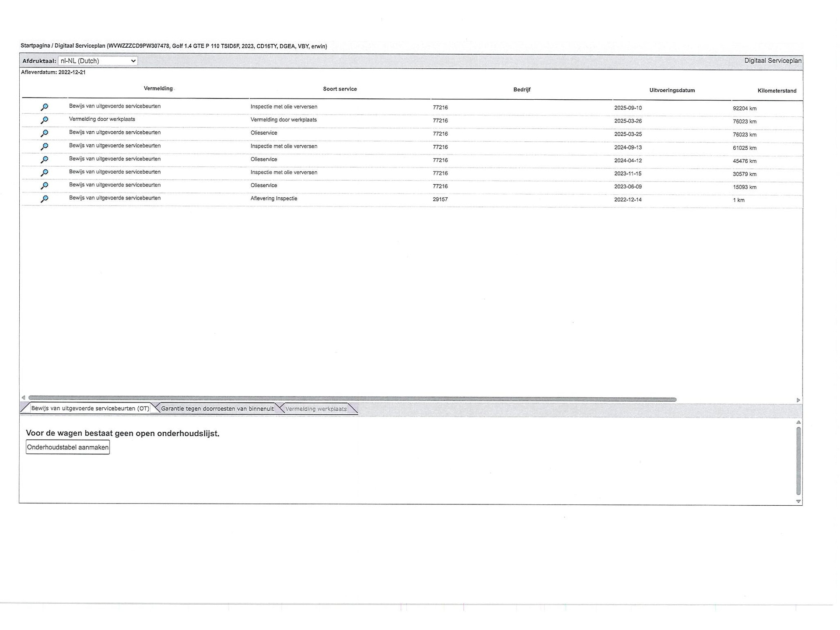Click the lower panel scroll down arrow
Viewport: 840px width, 630px height.
point(798,501)
